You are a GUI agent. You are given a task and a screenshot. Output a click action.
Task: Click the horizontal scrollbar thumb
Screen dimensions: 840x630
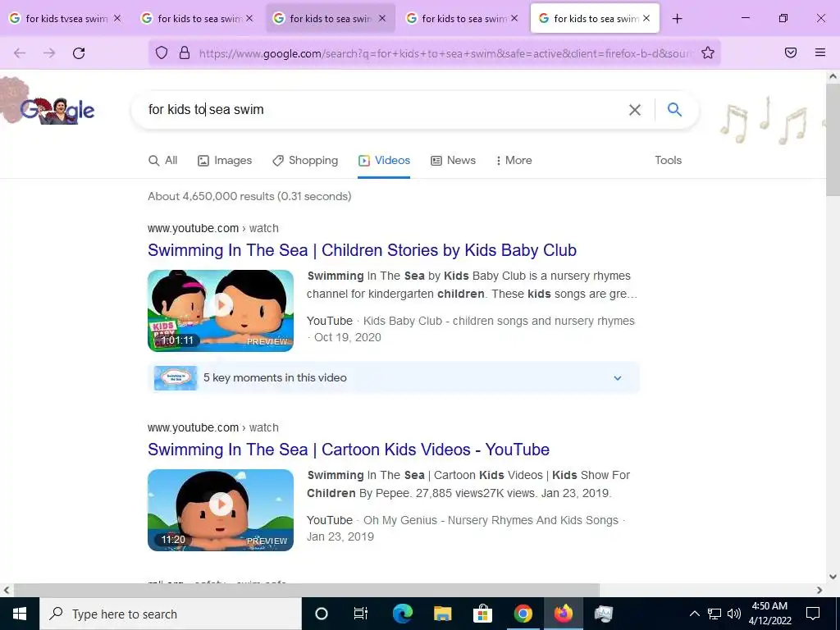pos(307,590)
